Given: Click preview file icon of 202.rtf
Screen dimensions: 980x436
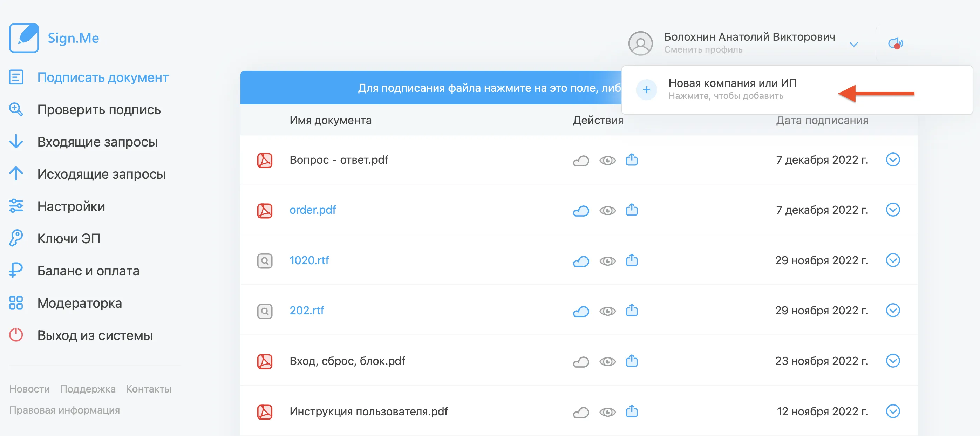Looking at the screenshot, I should click(x=265, y=311).
